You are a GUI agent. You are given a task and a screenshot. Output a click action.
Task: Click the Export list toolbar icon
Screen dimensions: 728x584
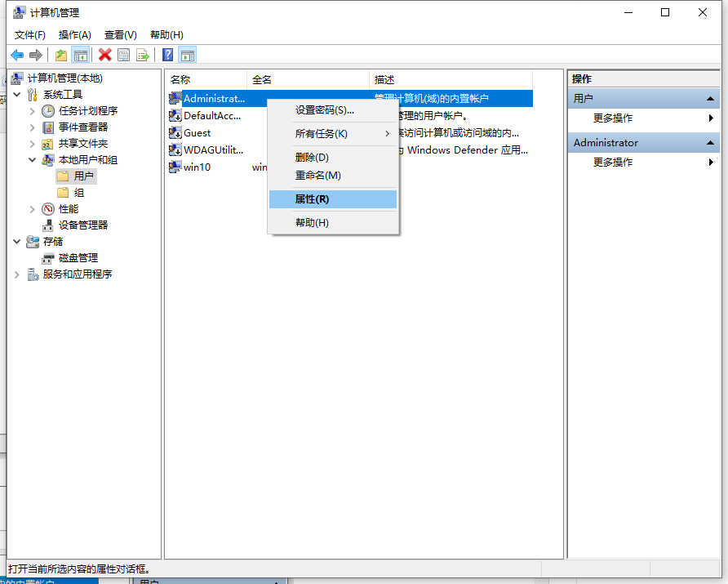pyautogui.click(x=143, y=55)
